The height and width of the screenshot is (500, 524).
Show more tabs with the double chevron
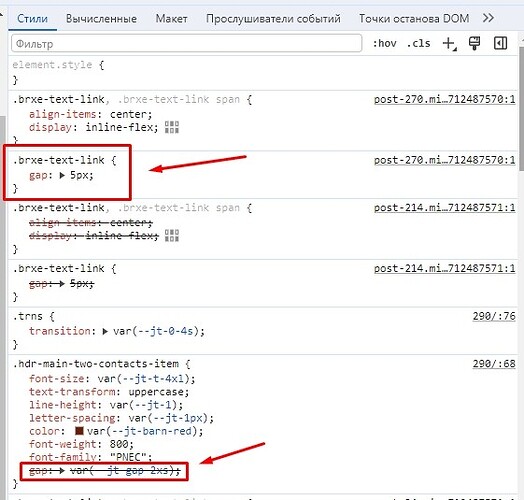pyautogui.click(x=488, y=18)
